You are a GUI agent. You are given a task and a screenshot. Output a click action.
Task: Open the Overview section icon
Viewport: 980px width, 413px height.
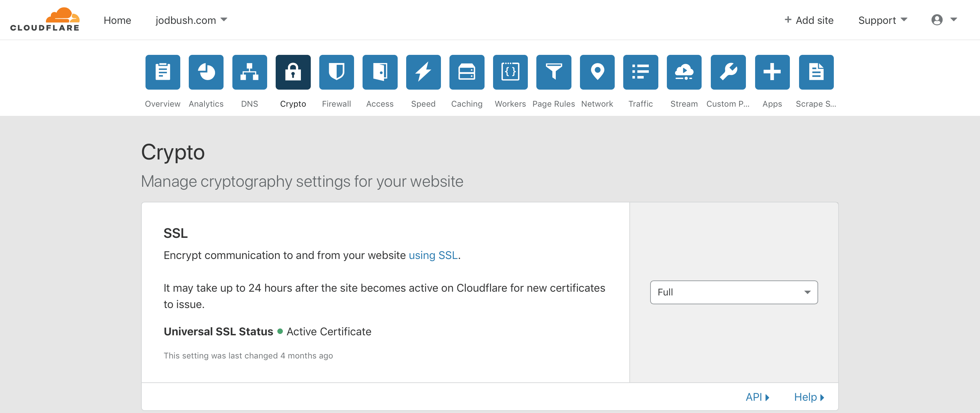pyautogui.click(x=163, y=72)
